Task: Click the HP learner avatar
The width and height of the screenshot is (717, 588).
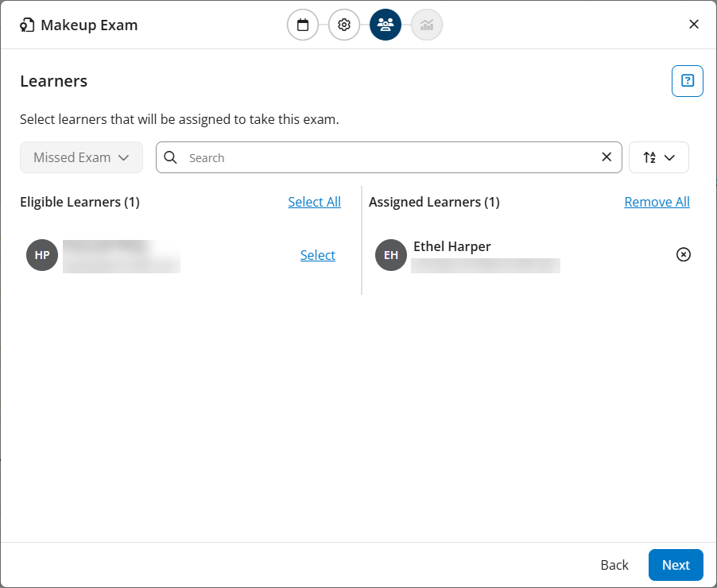Action: 42,255
